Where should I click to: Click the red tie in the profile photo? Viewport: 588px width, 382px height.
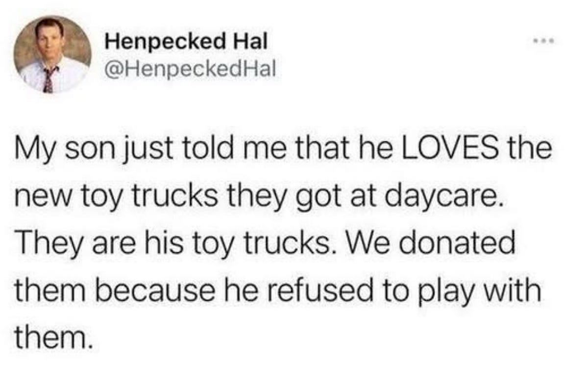pyautogui.click(x=49, y=79)
